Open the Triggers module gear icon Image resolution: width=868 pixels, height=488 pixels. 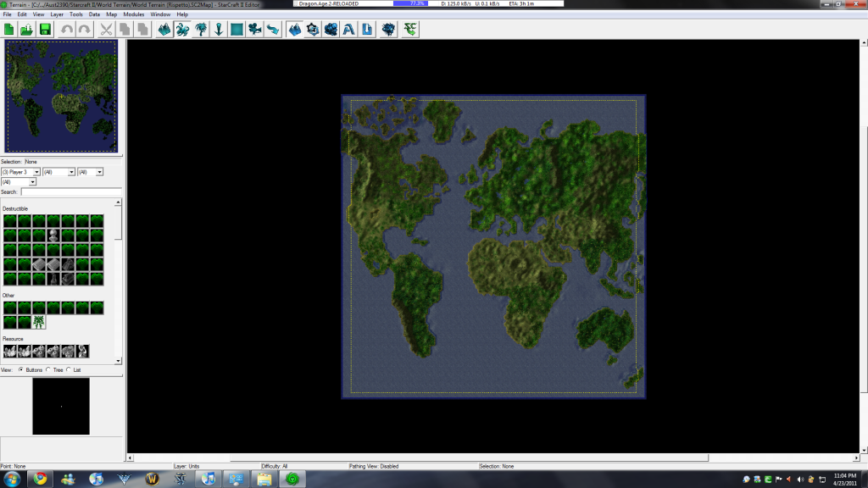[x=313, y=30]
